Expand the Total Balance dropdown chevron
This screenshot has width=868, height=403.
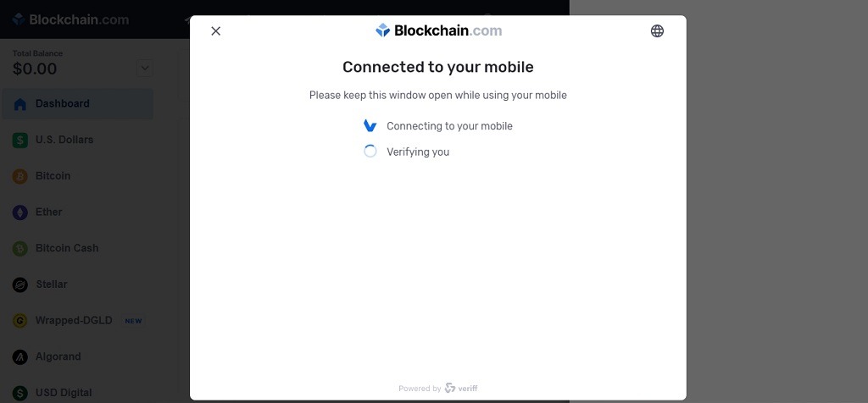[144, 68]
